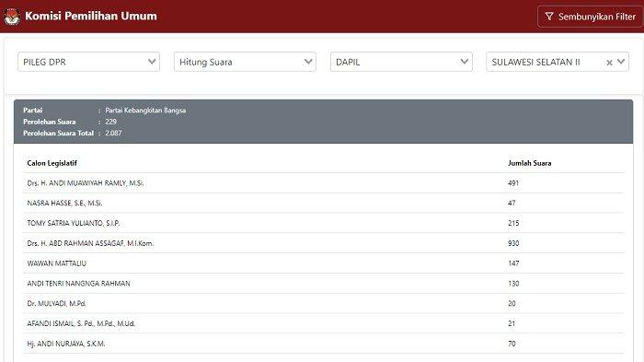Click vote count 491
The image size is (644, 362).
coord(513,183)
